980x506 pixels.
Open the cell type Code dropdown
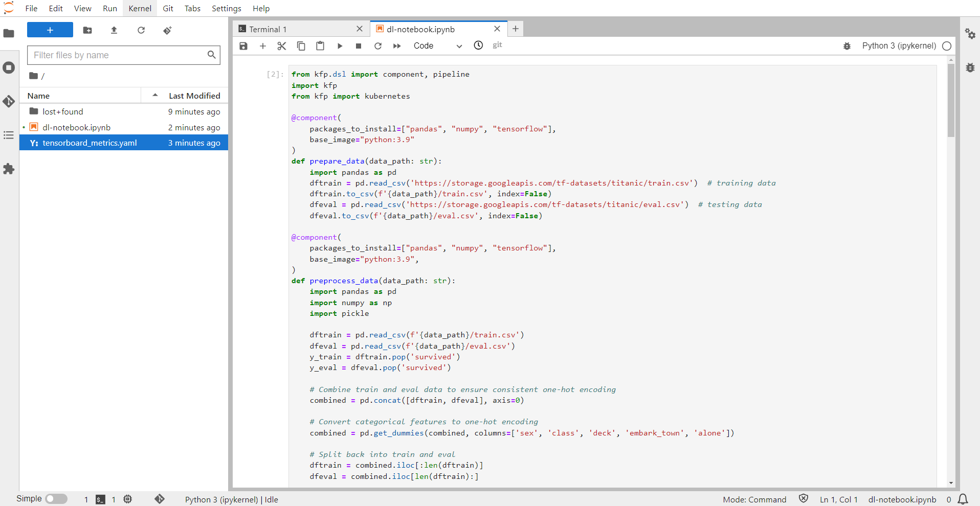click(437, 46)
